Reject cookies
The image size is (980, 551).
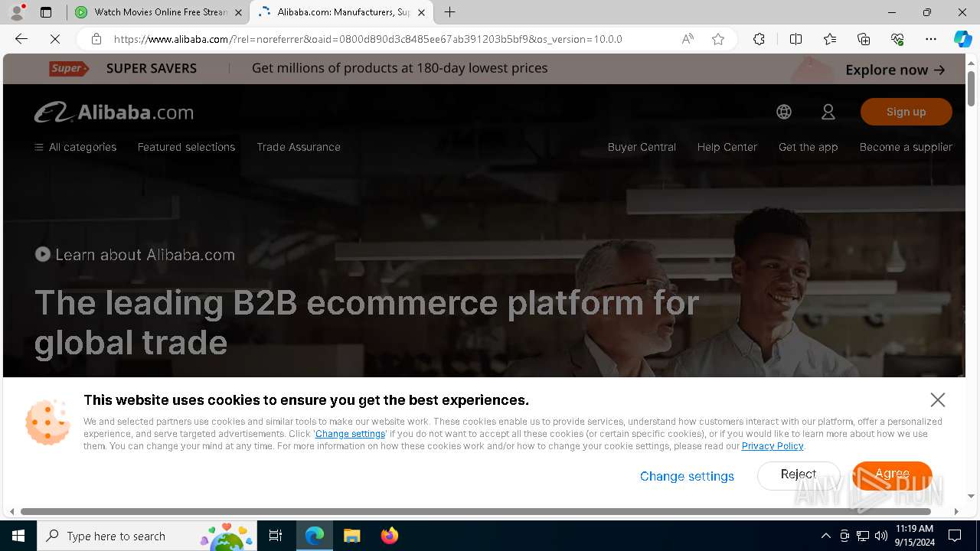pyautogui.click(x=799, y=474)
